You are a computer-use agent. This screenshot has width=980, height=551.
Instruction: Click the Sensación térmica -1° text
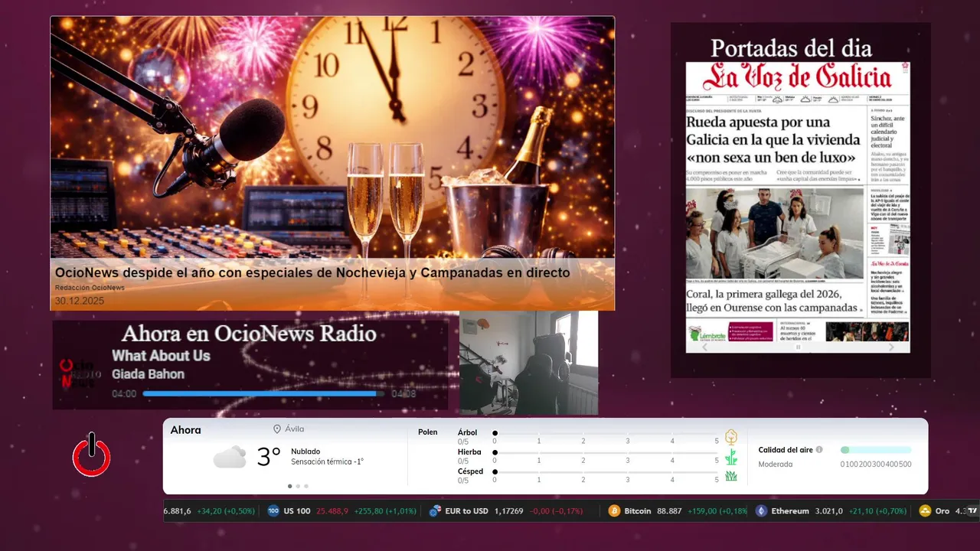point(327,461)
